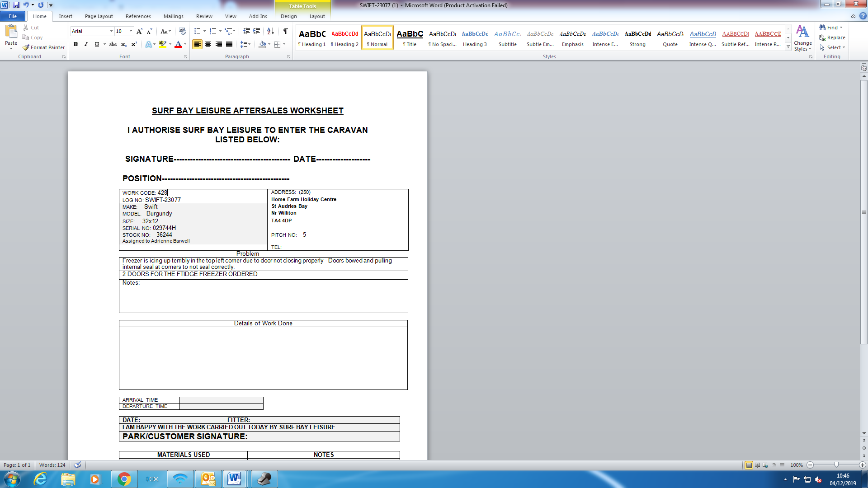This screenshot has width=868, height=488.
Task: Toggle Bold formatting
Action: click(75, 44)
